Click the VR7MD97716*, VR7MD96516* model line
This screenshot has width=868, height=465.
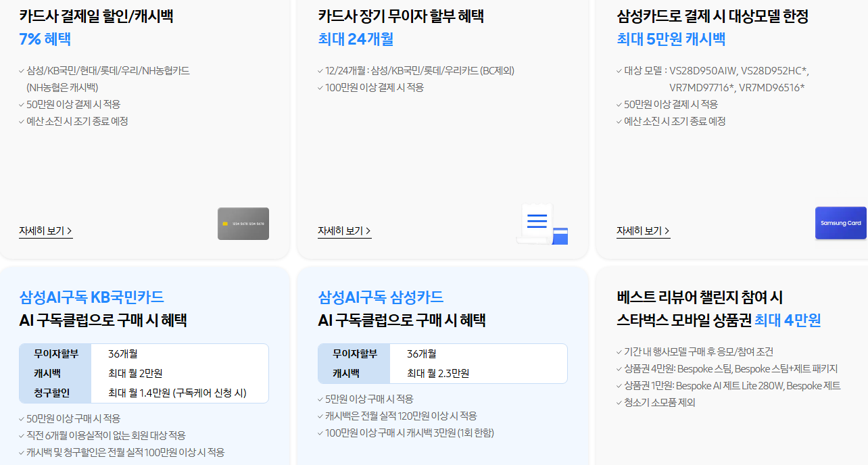pos(737,87)
